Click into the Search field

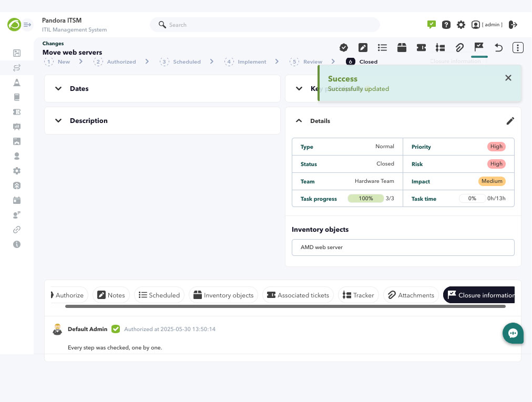coord(265,25)
